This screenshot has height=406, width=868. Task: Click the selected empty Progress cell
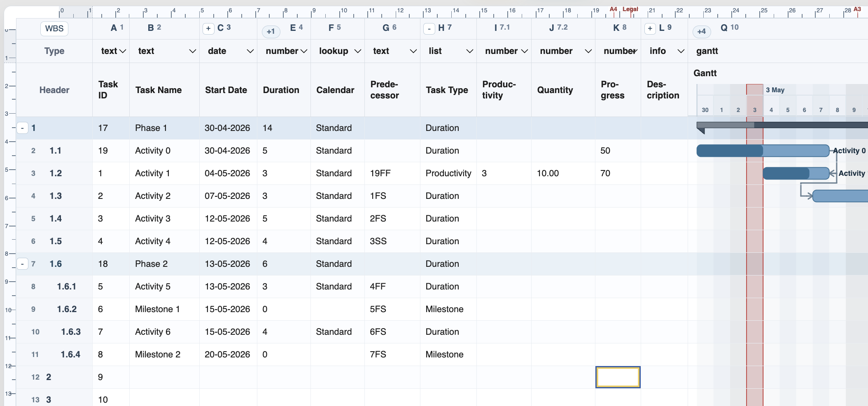(618, 377)
